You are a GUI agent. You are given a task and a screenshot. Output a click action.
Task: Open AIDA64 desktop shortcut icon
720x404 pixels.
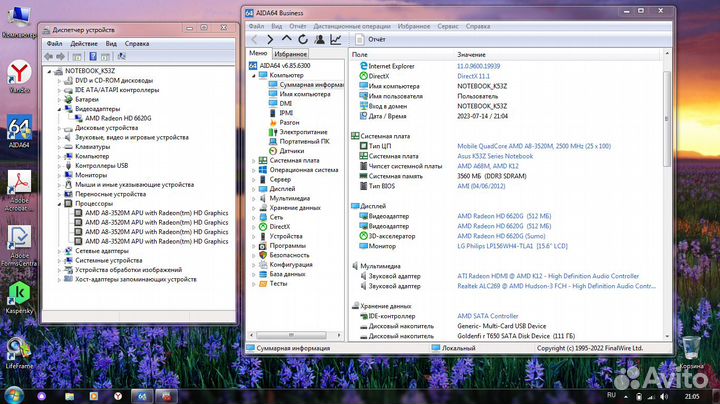[19, 131]
